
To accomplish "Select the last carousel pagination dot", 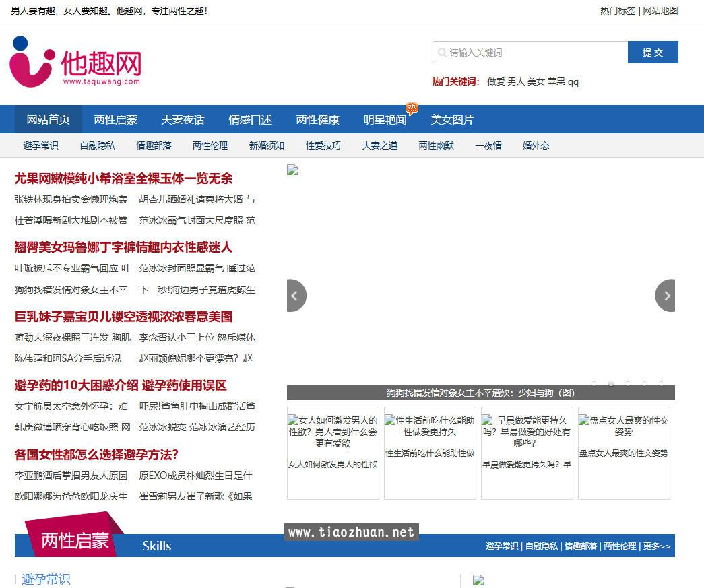I will [660, 383].
